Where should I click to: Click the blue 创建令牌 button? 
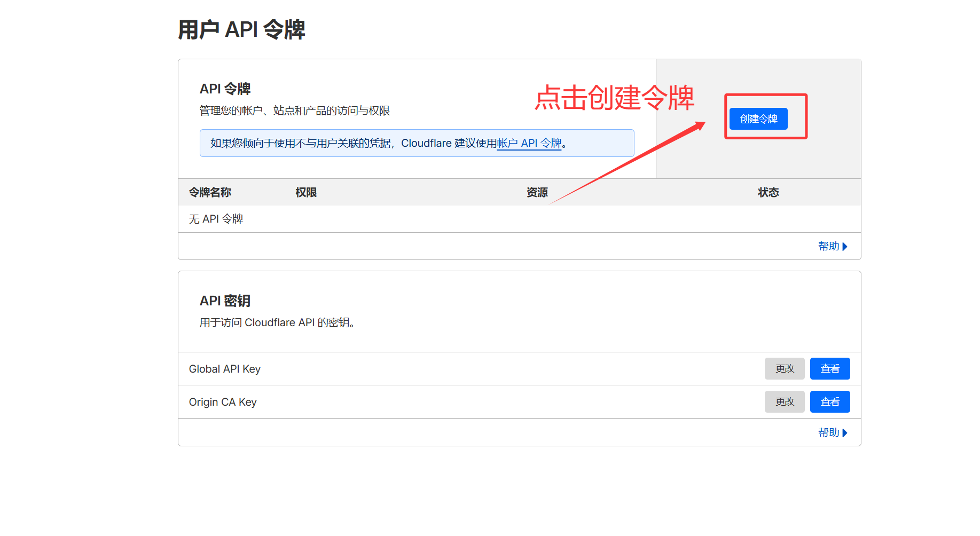point(758,119)
